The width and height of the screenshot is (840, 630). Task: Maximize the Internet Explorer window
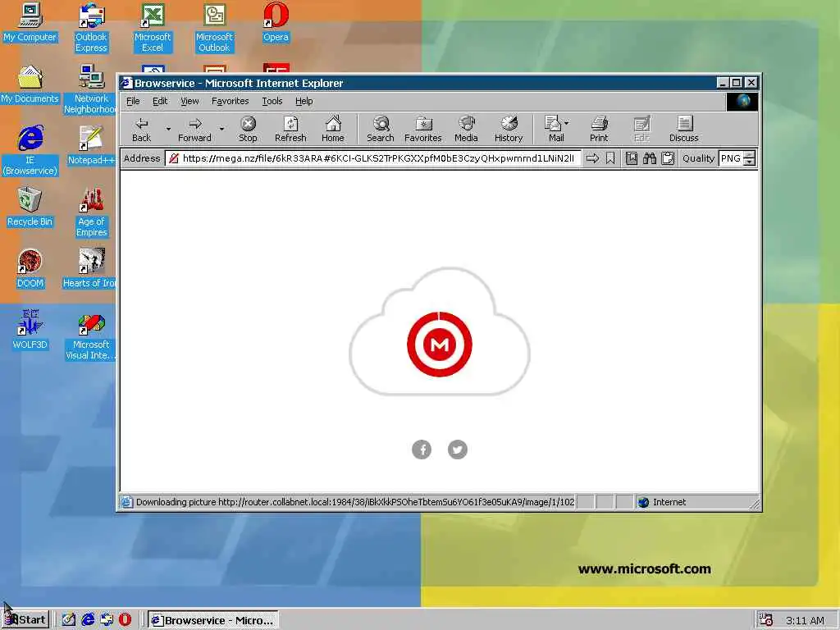[x=737, y=83]
